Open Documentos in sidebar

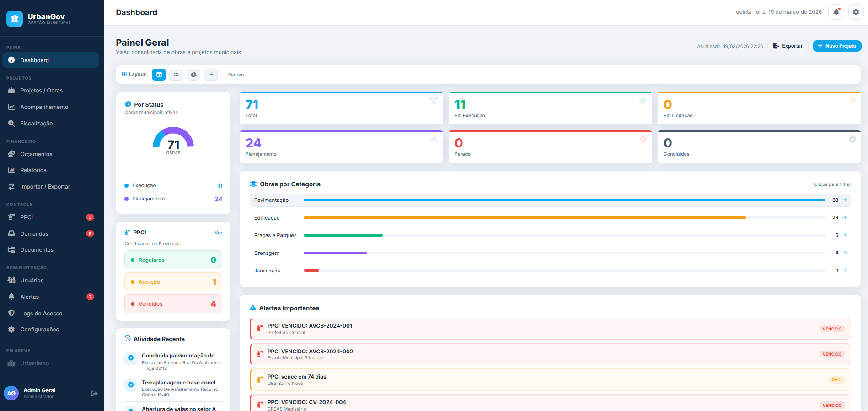tap(51, 250)
